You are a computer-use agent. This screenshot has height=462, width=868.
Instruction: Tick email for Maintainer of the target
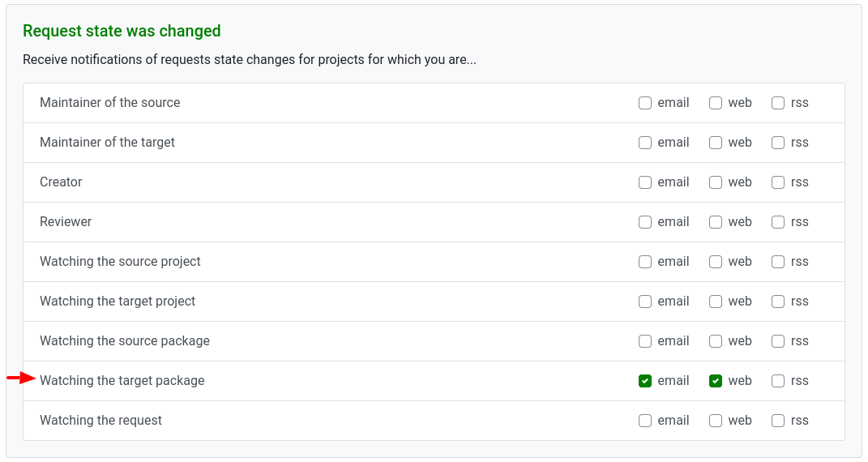(645, 143)
